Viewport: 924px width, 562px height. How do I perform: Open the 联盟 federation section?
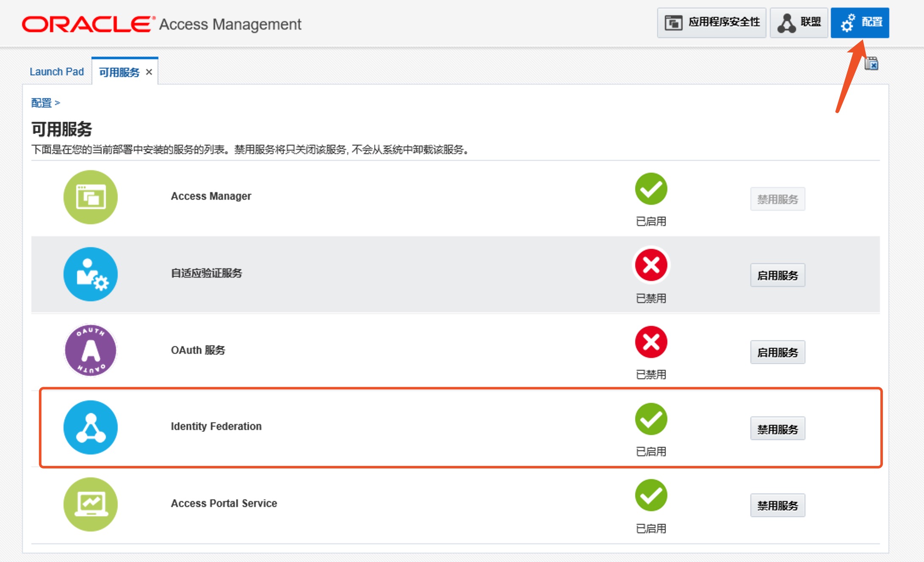click(x=799, y=22)
